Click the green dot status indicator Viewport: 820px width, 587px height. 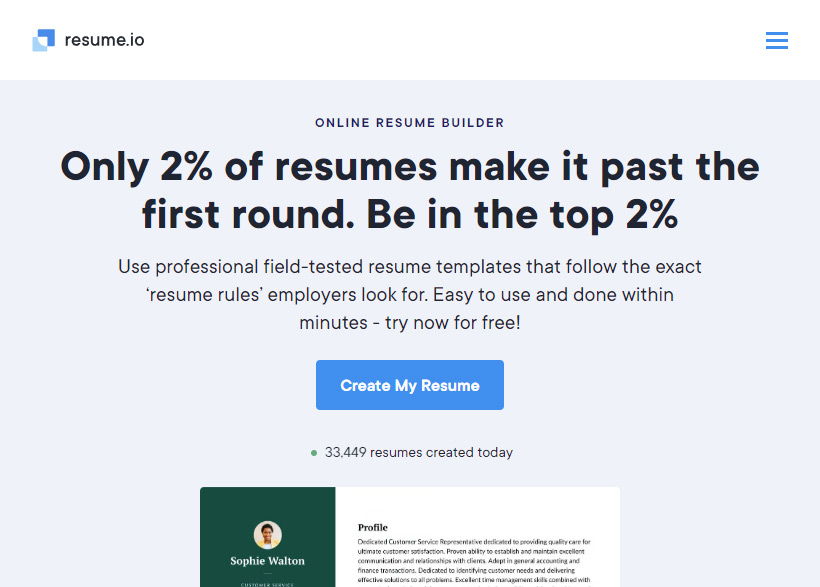click(313, 453)
